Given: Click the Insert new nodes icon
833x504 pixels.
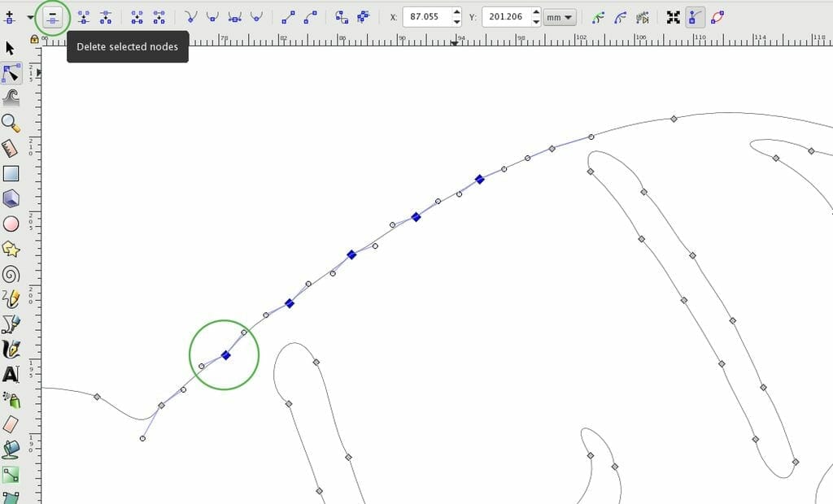Looking at the screenshot, I should (x=10, y=16).
